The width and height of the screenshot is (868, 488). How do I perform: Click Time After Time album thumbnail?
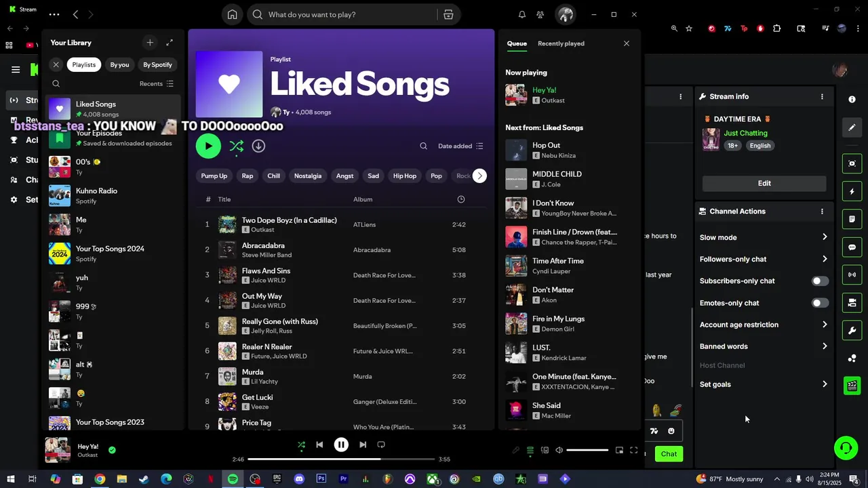pos(516,266)
